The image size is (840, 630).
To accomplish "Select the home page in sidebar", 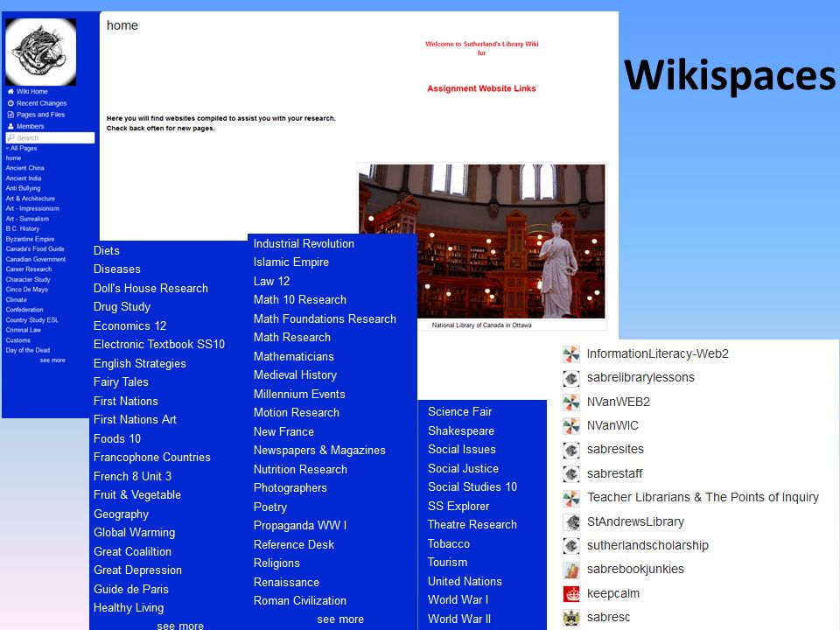I will click(x=13, y=158).
